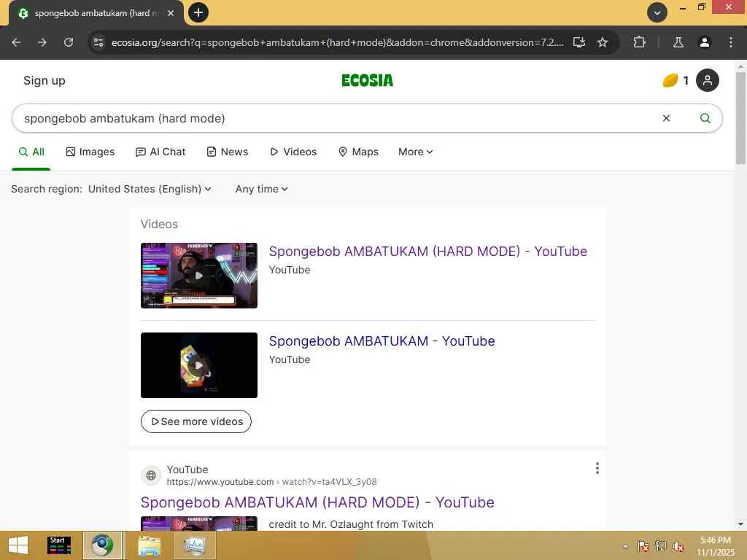Open the tab search dropdown button
The image size is (747, 560).
click(657, 12)
